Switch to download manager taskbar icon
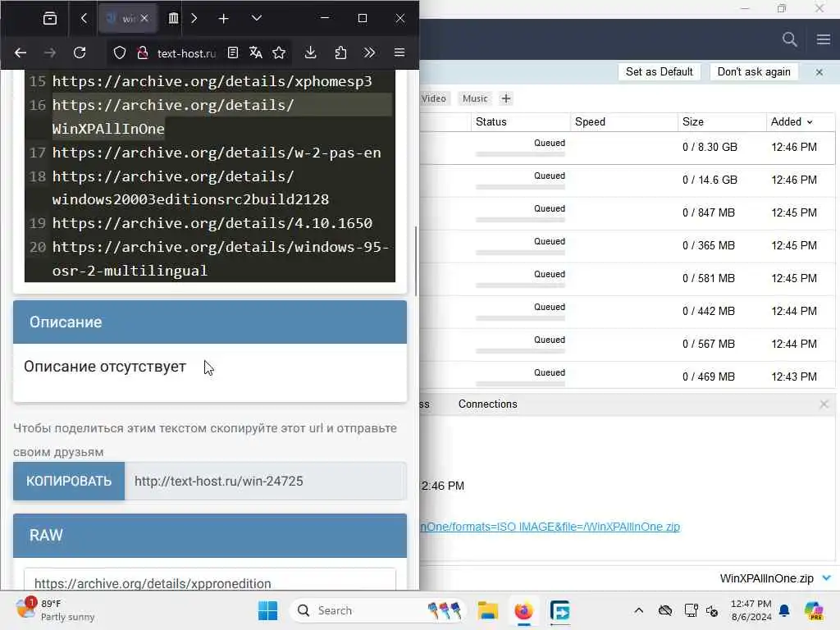 559,610
